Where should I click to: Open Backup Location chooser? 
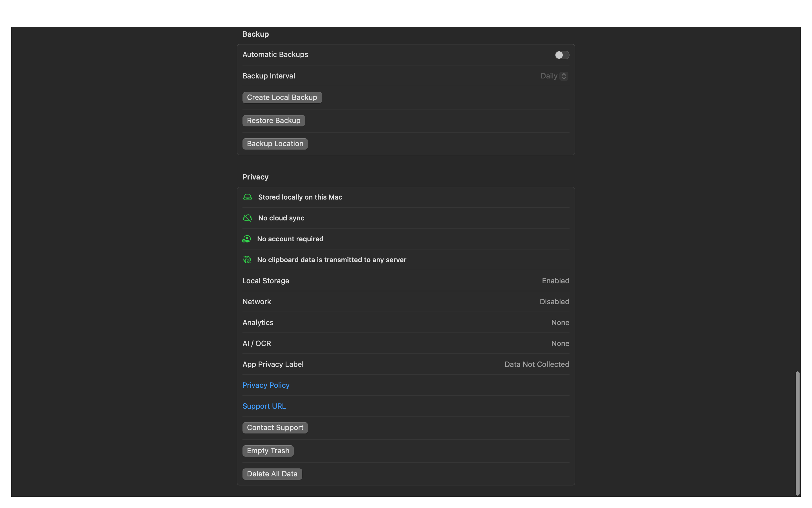(x=275, y=144)
